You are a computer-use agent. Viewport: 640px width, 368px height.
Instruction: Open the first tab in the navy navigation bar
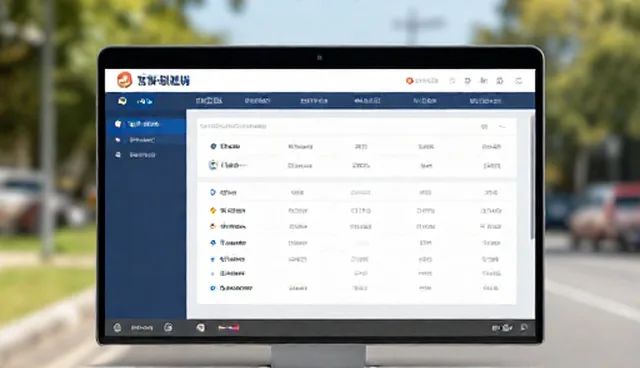coord(209,100)
